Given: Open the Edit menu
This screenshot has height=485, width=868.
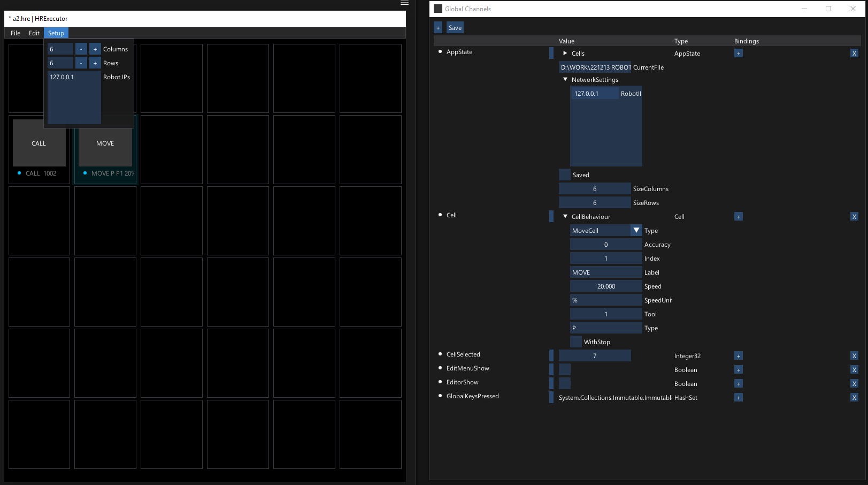Looking at the screenshot, I should pyautogui.click(x=34, y=33).
